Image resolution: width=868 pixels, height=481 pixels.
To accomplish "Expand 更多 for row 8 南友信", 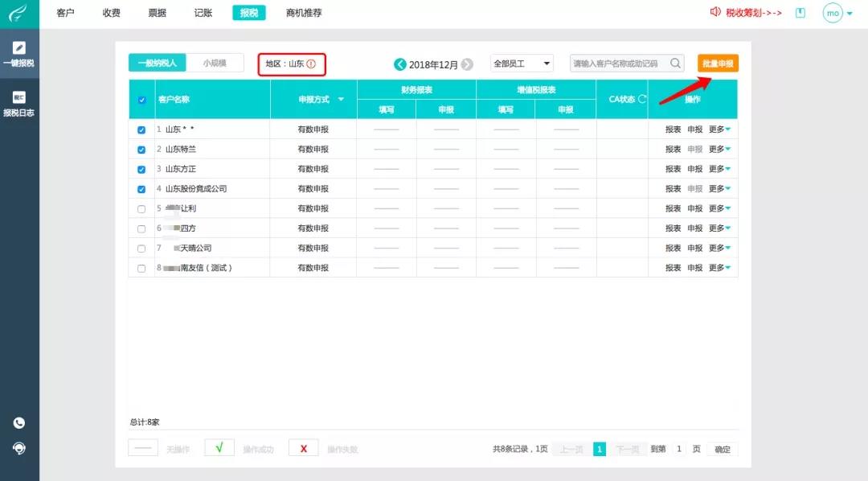I will click(x=719, y=268).
